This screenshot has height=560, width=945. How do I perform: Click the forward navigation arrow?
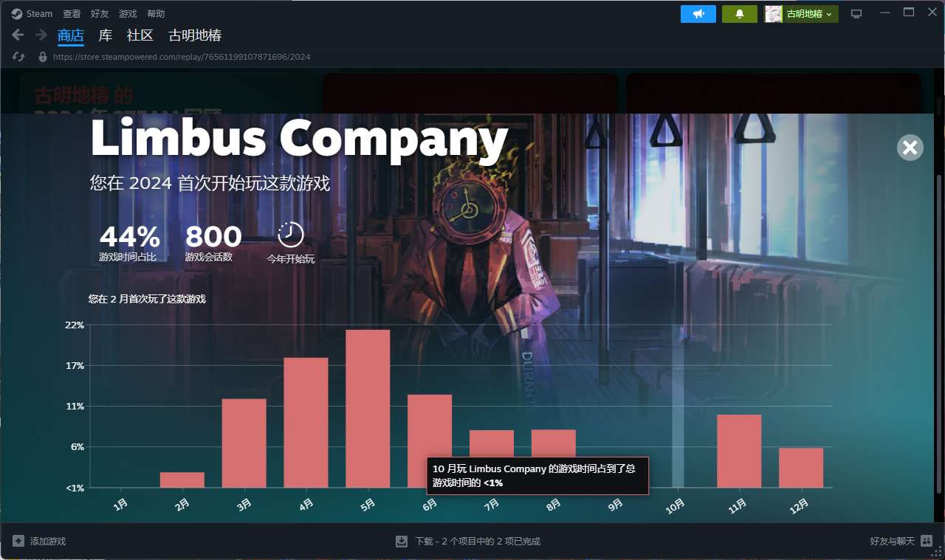(41, 35)
